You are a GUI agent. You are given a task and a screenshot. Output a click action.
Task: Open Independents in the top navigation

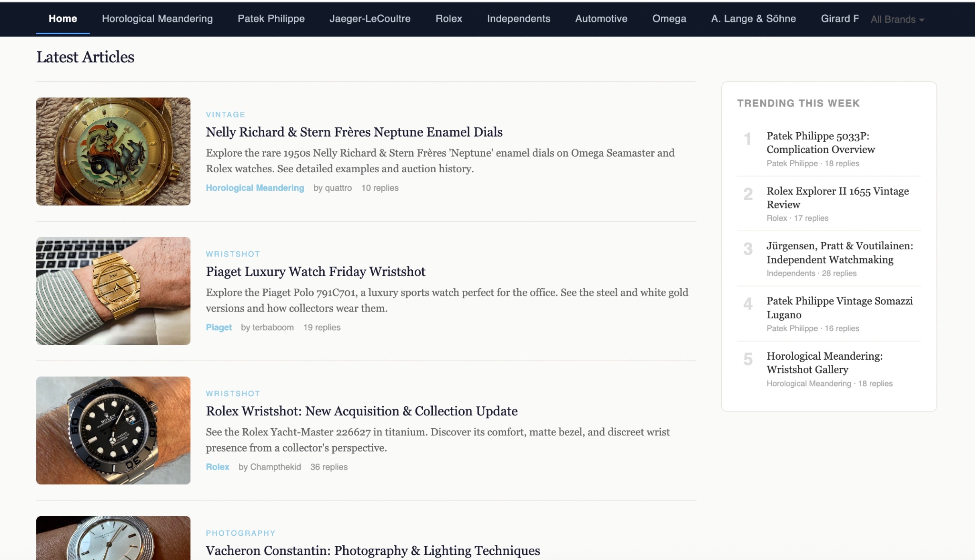(x=518, y=19)
